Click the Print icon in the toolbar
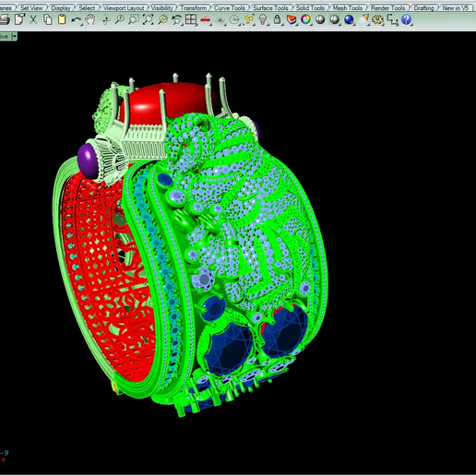 click(x=5, y=20)
